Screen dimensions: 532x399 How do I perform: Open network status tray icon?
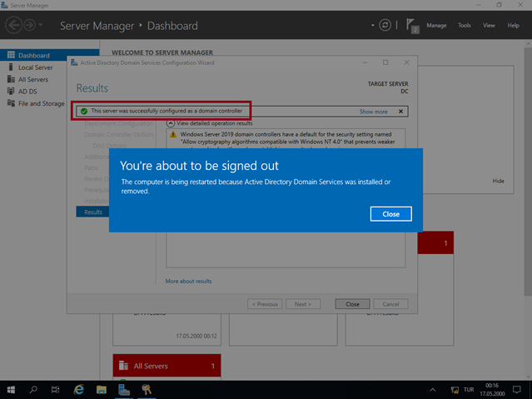click(455, 390)
